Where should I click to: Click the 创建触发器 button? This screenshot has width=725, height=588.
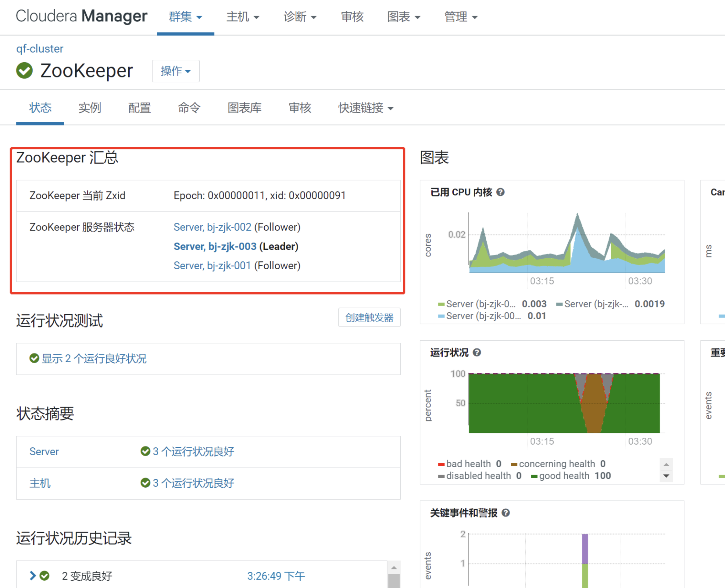tap(370, 317)
